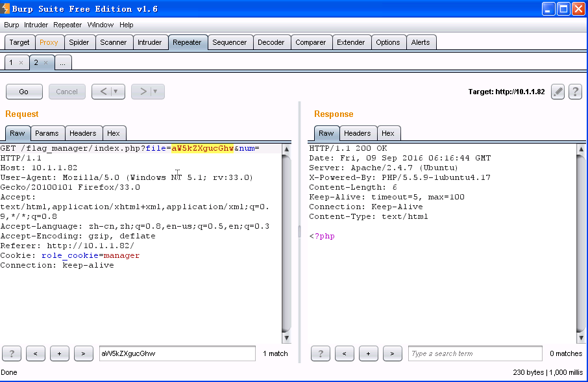Open the Burp menu
Viewport: 588px width, 382px height.
coord(12,25)
